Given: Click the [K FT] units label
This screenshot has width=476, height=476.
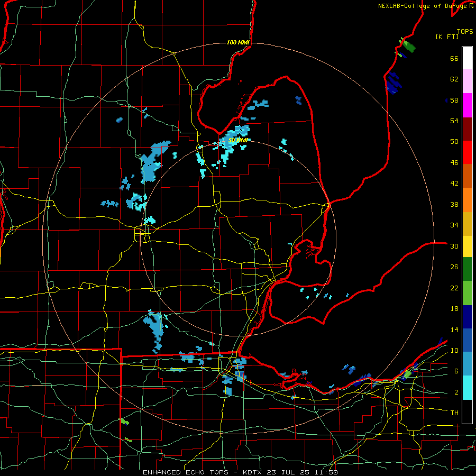Looking at the screenshot, I should point(447,37).
